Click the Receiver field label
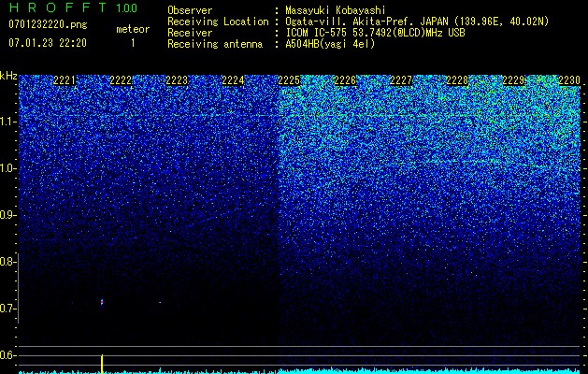 (x=190, y=33)
